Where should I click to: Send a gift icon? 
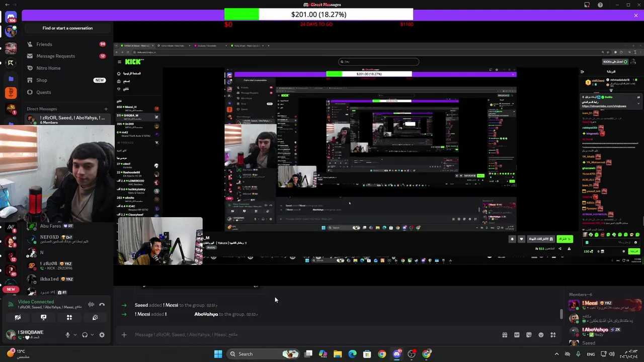505,335
